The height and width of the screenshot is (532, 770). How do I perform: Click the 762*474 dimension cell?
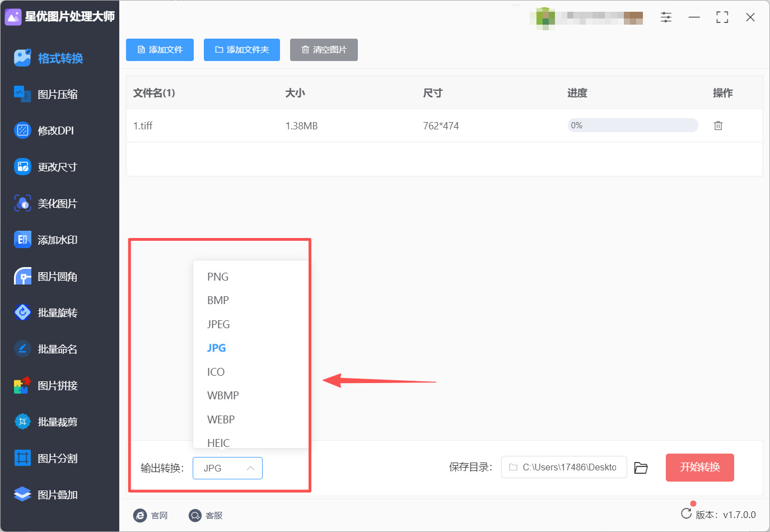441,126
